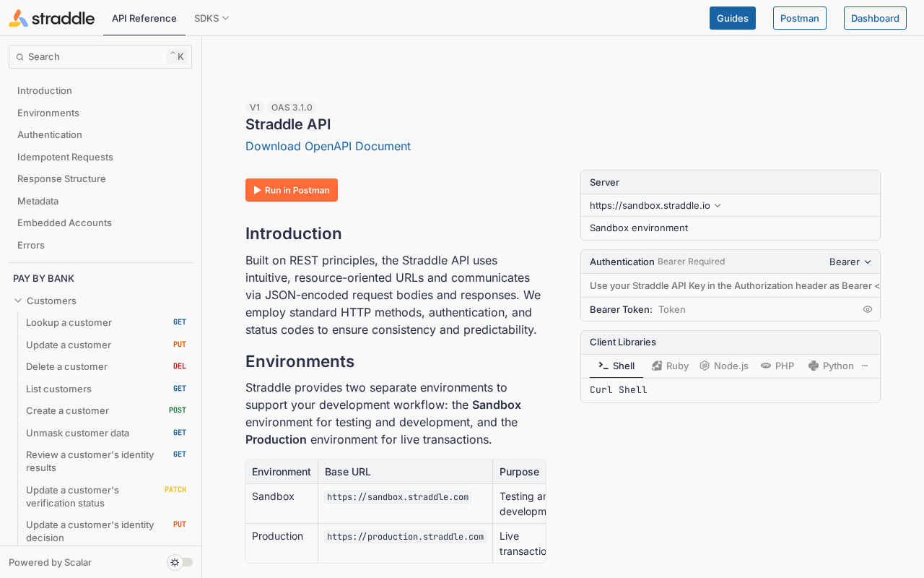Open the Dashboard button
The width and height of the screenshot is (924, 578).
pos(875,18)
